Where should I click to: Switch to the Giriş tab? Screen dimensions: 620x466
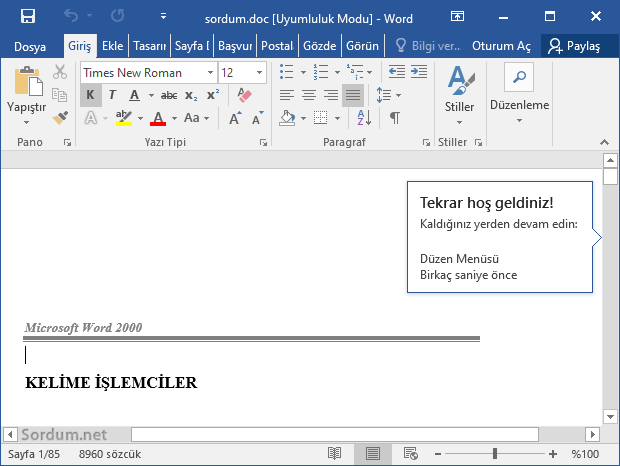tap(79, 46)
